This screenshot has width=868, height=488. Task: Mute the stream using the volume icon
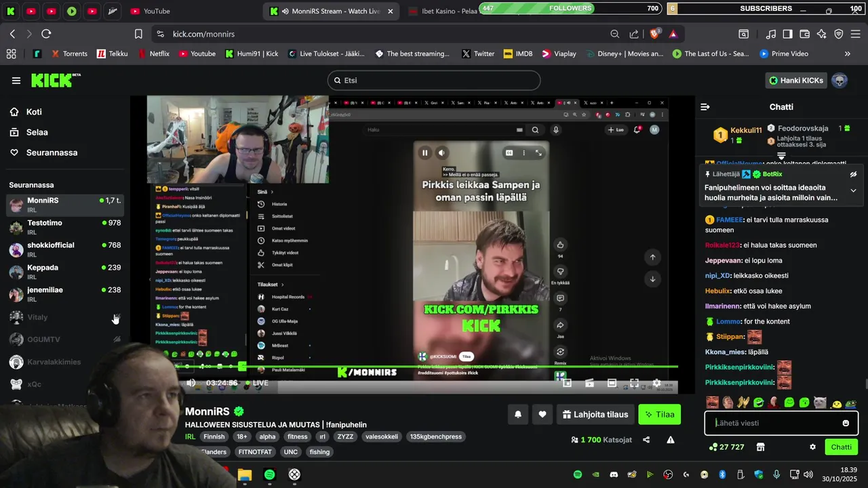(191, 383)
